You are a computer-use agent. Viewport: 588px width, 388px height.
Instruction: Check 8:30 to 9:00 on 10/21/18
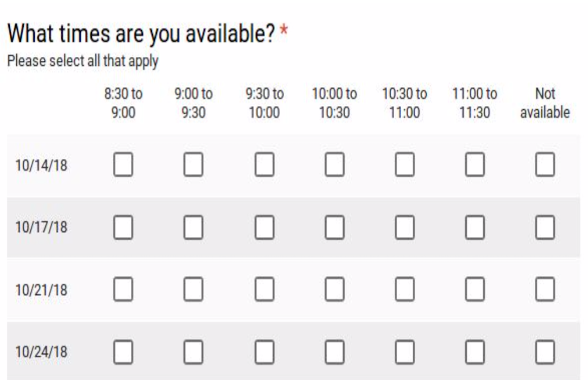(x=123, y=289)
